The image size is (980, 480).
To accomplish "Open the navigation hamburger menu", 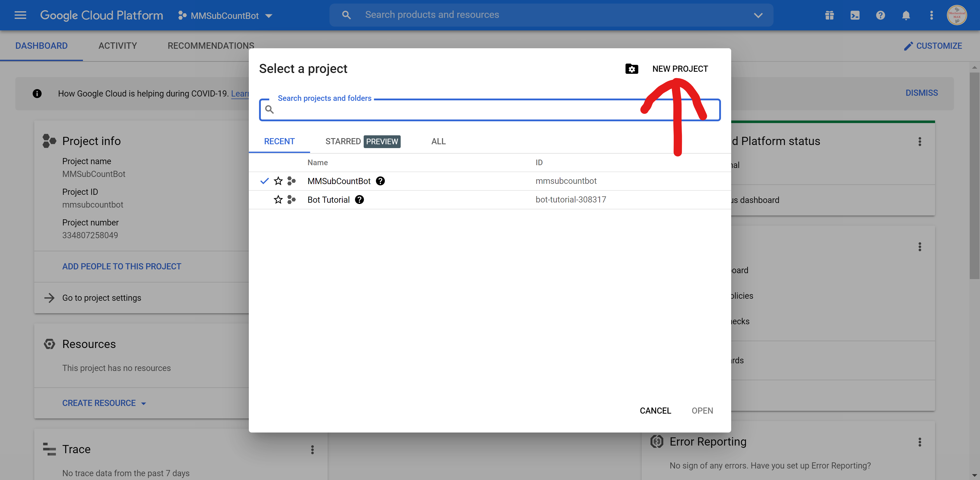I will click(x=20, y=15).
